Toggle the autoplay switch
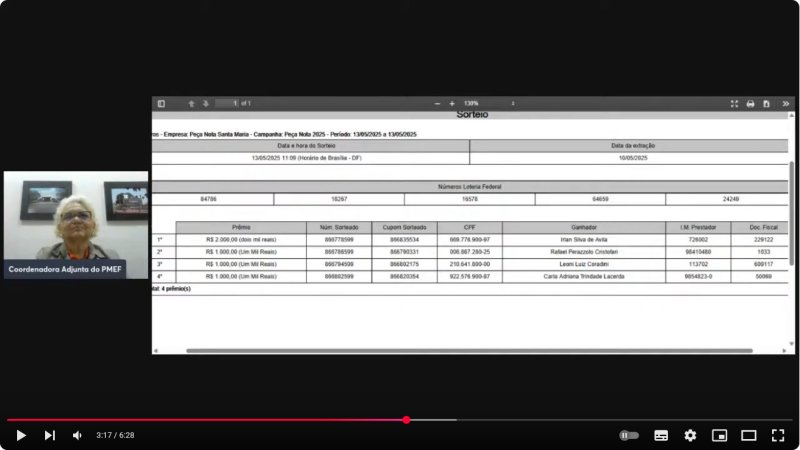The image size is (800, 450). click(629, 435)
